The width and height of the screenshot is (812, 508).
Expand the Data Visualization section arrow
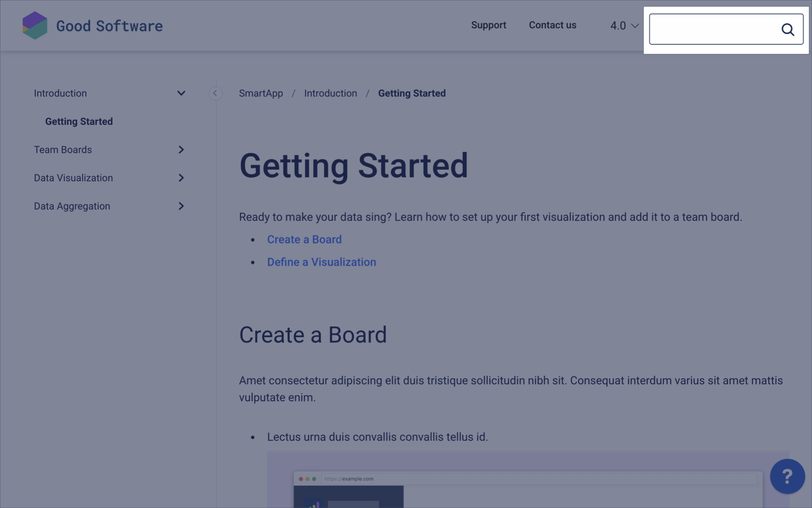click(181, 178)
